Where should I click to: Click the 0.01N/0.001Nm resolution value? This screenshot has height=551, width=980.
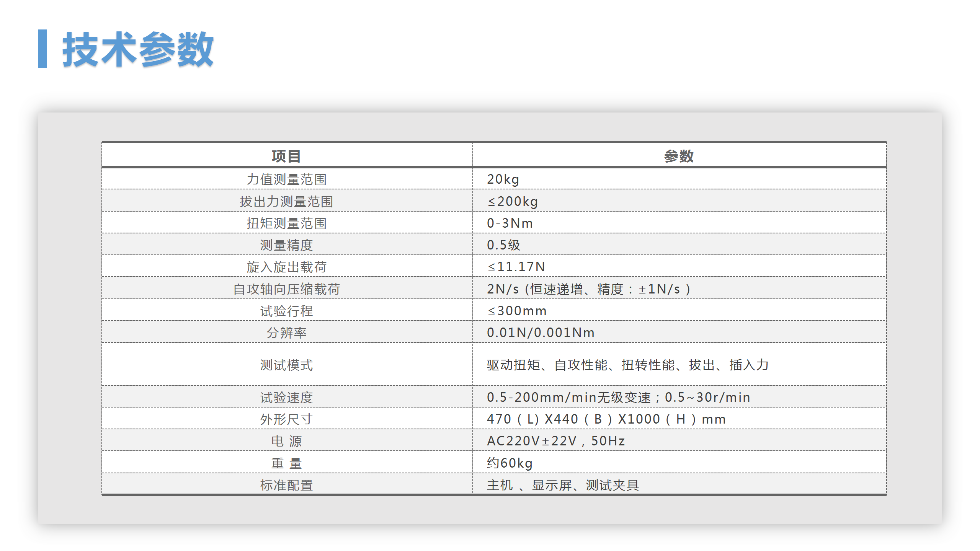[x=541, y=333]
